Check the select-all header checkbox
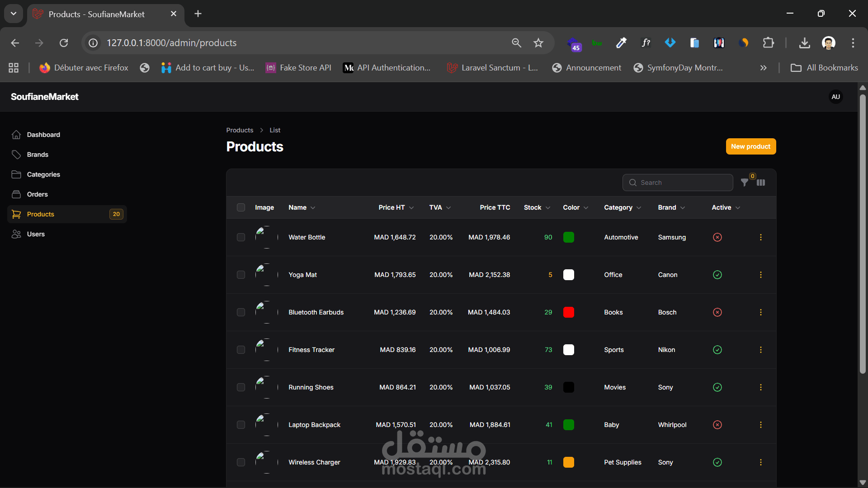 [241, 207]
